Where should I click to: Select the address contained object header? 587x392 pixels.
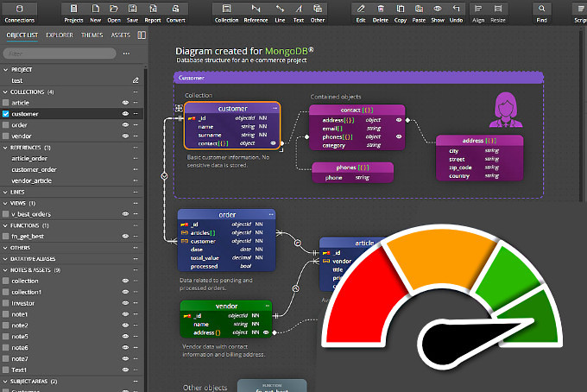pos(479,141)
